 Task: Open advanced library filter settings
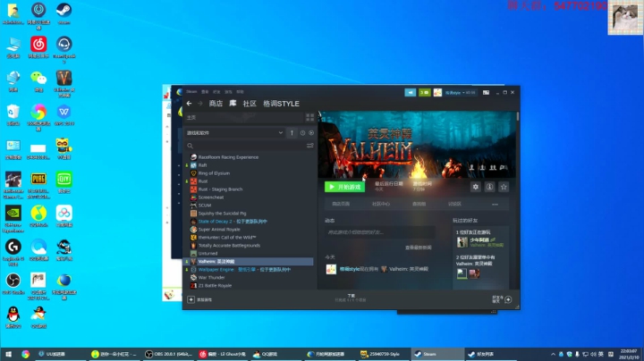point(310,146)
